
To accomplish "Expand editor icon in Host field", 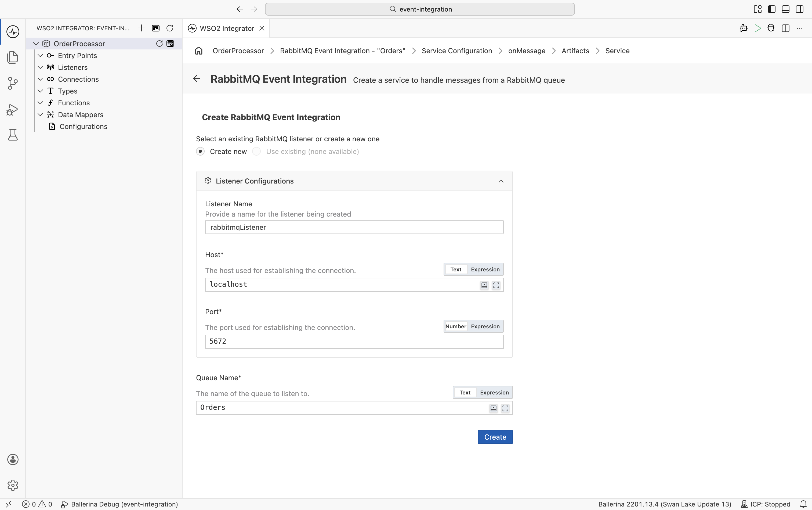I will pos(496,285).
